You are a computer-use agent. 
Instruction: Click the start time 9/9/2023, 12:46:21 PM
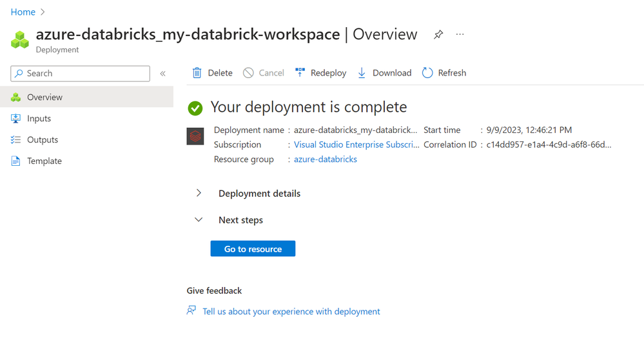(x=529, y=130)
